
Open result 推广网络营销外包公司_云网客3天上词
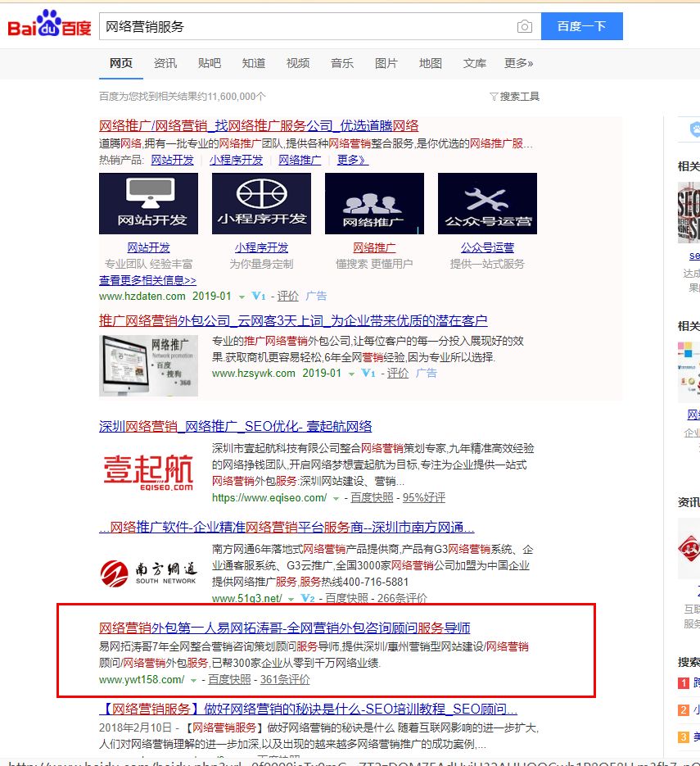point(293,320)
